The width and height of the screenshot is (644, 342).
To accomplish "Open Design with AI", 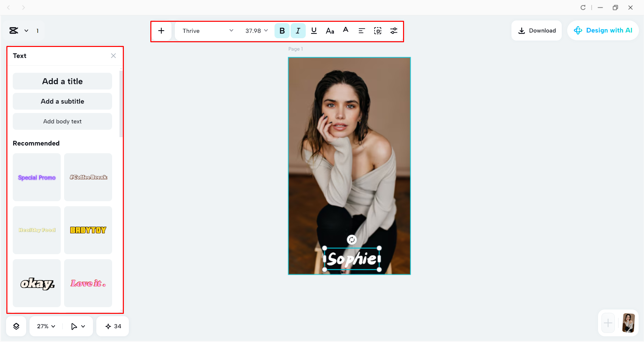I will (603, 30).
